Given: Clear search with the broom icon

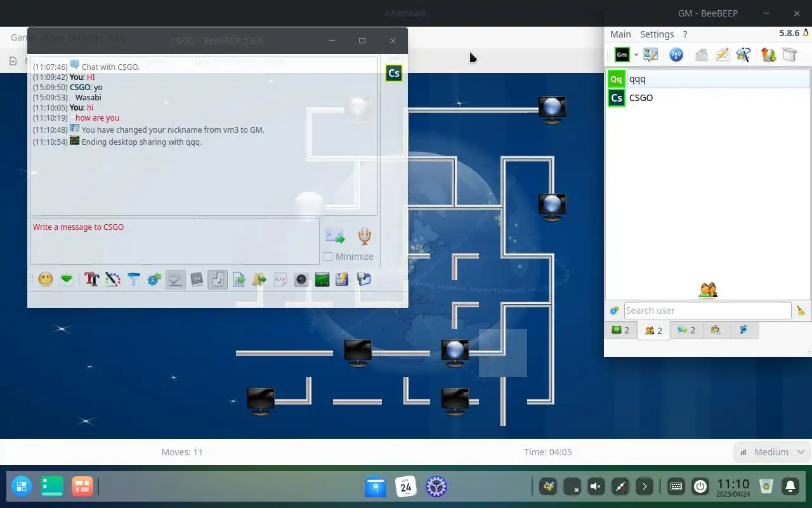Looking at the screenshot, I should click(801, 311).
